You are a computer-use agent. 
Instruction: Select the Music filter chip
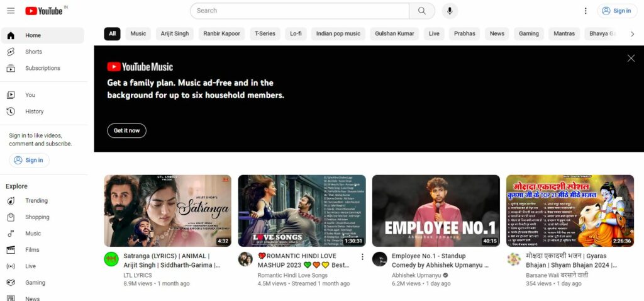(x=138, y=34)
